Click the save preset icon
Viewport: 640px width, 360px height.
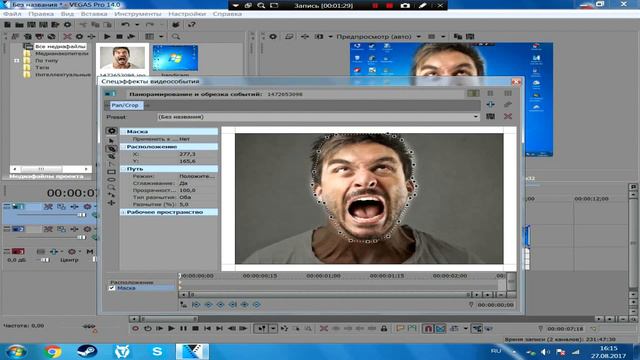490,117
